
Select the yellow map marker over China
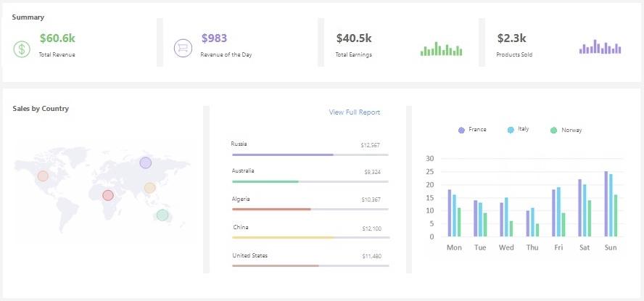coord(149,188)
